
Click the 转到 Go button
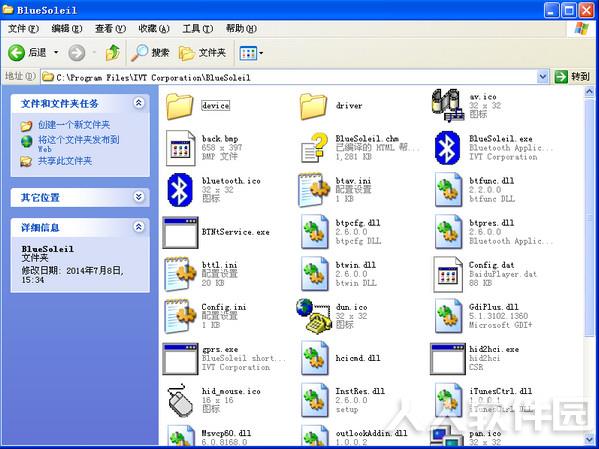click(x=572, y=77)
